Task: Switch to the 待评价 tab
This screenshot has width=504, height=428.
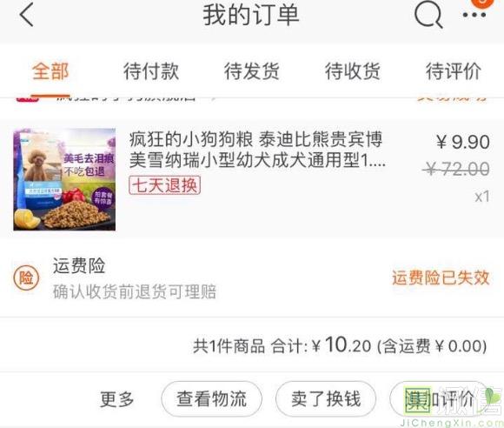Action: 454,71
